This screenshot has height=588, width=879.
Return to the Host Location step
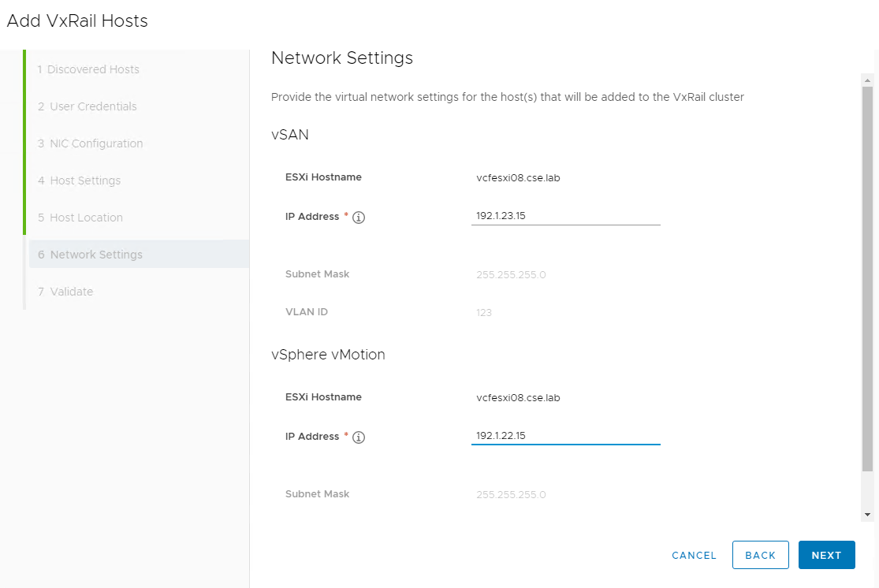pos(80,218)
